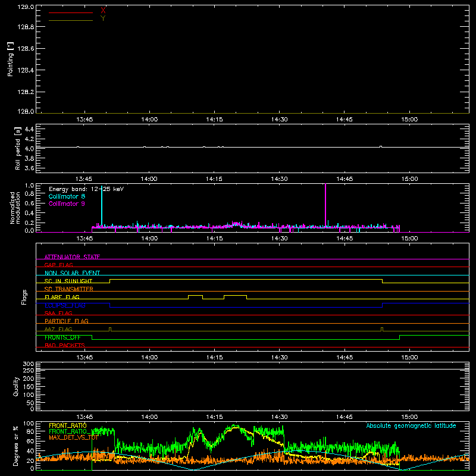Click the olive Y legend label

pyautogui.click(x=103, y=18)
